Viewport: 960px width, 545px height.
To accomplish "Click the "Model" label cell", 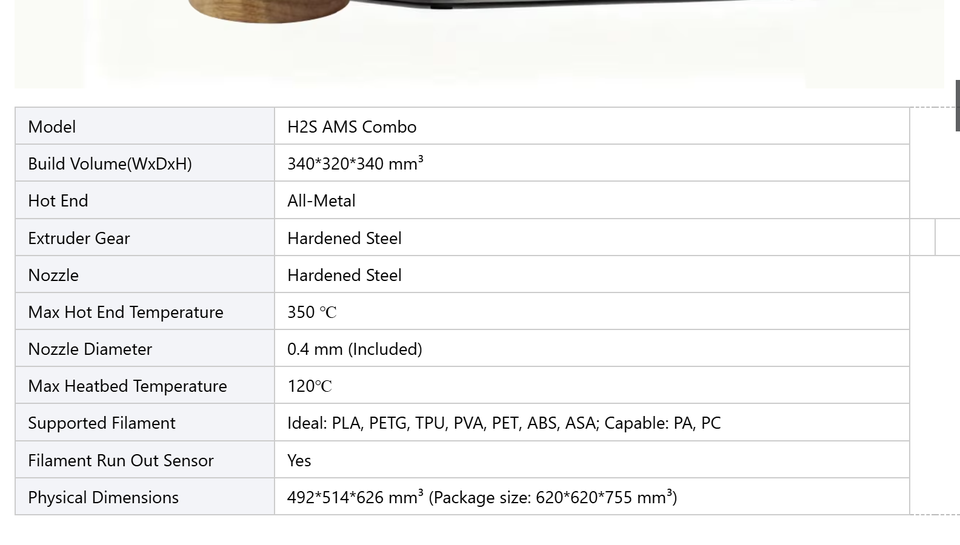I will pos(52,127).
